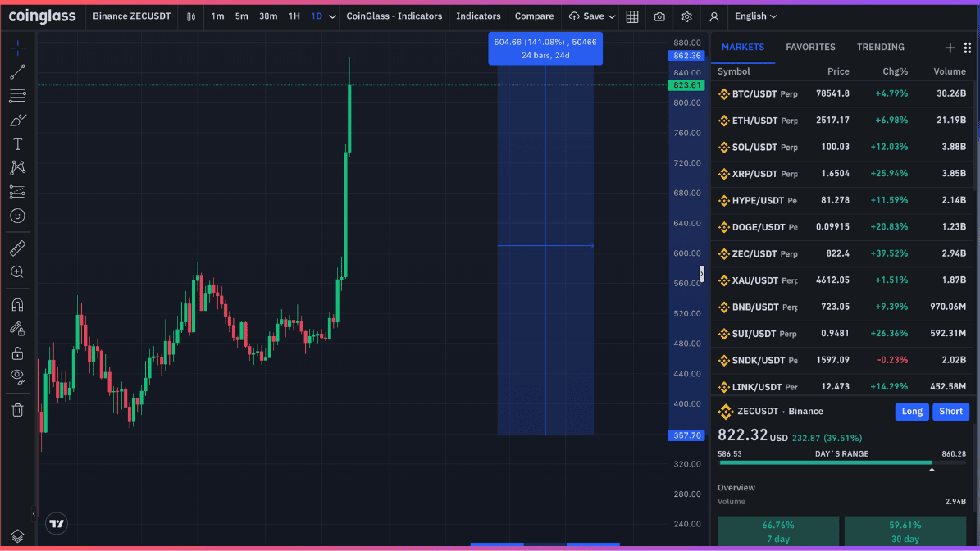
Task: Take a chart snapshot with camera icon
Action: [659, 17]
